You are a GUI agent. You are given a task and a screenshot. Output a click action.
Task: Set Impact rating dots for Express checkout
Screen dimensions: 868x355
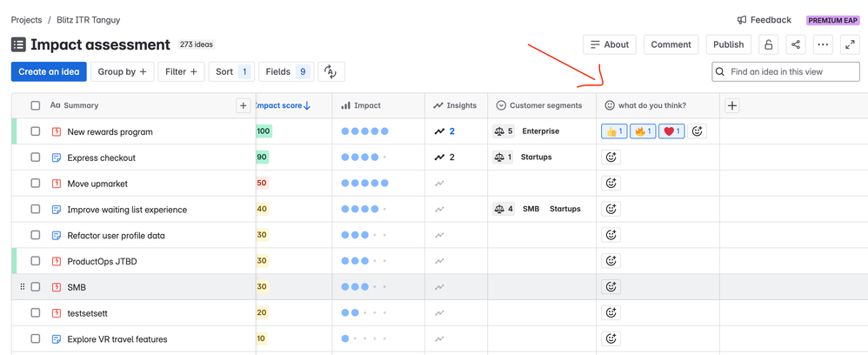(364, 157)
